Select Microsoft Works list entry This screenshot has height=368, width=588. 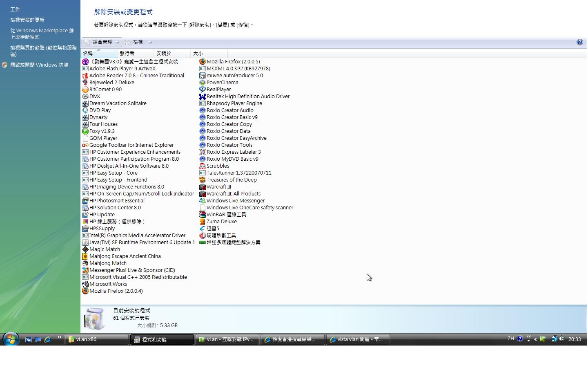108,284
